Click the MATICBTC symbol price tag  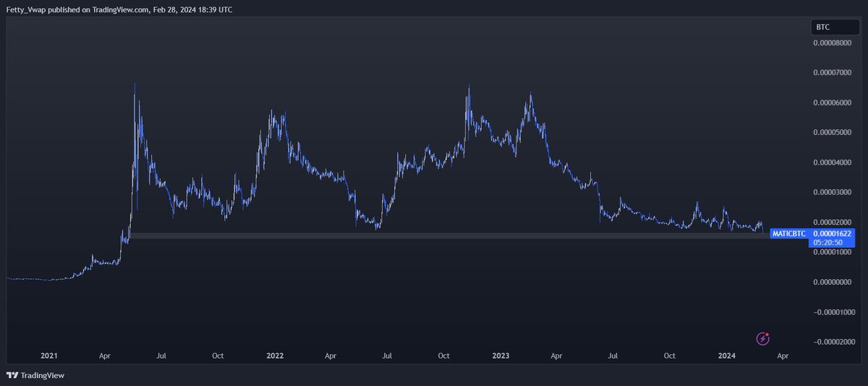(x=788, y=233)
